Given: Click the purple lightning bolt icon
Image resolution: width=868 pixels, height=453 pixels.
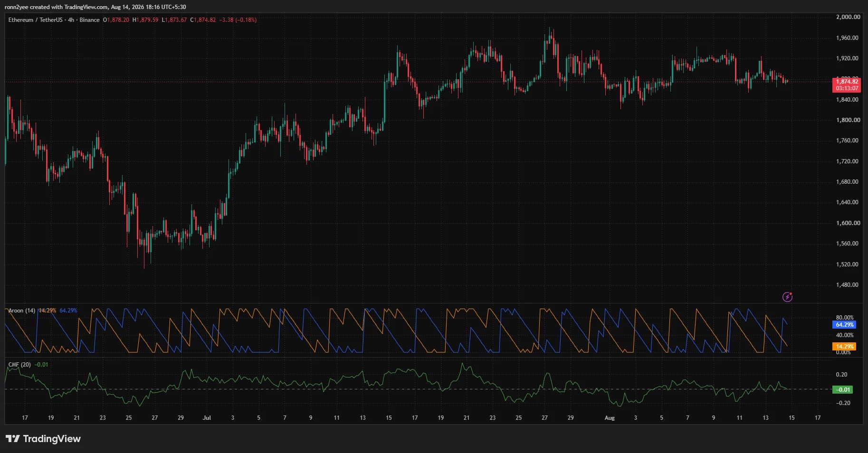Looking at the screenshot, I should click(787, 297).
